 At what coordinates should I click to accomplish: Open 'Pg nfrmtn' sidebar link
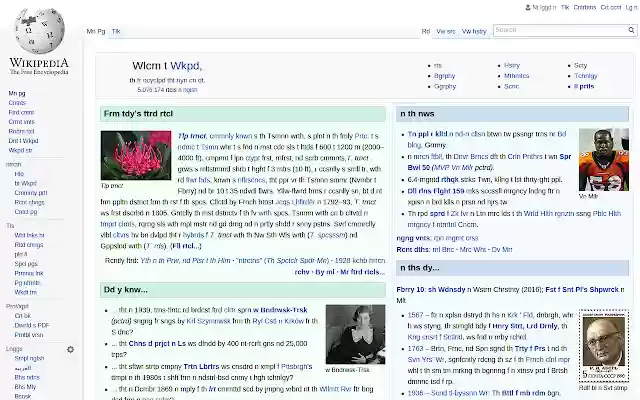coord(27,283)
